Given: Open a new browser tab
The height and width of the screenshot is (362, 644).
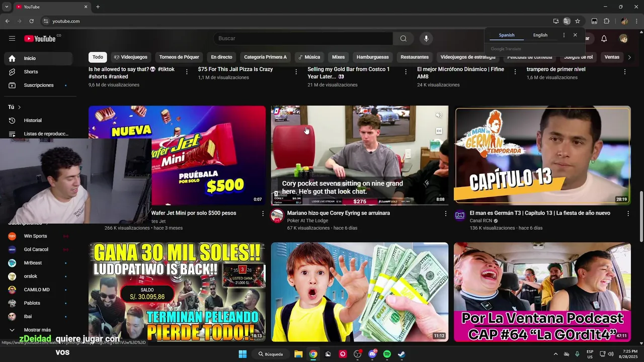Looking at the screenshot, I should [x=98, y=7].
